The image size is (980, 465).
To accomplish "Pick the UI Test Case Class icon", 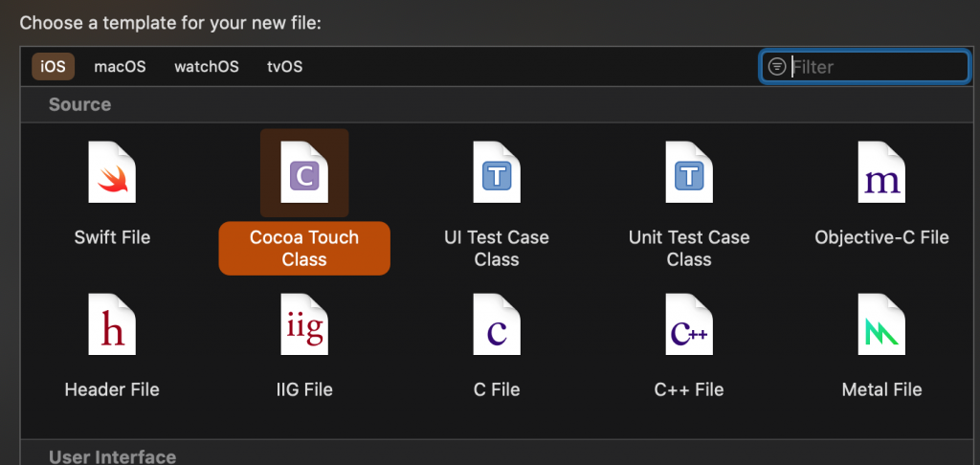I will tap(497, 172).
